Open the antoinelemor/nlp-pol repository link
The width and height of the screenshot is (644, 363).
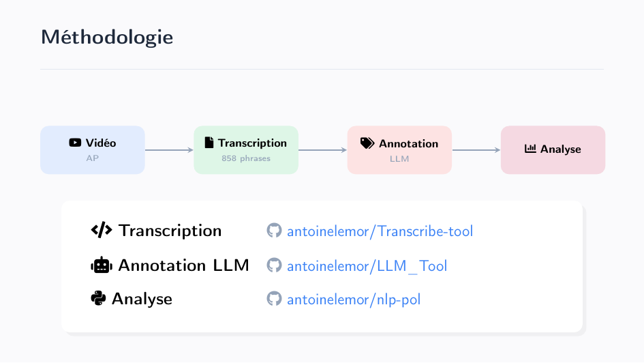point(354,300)
